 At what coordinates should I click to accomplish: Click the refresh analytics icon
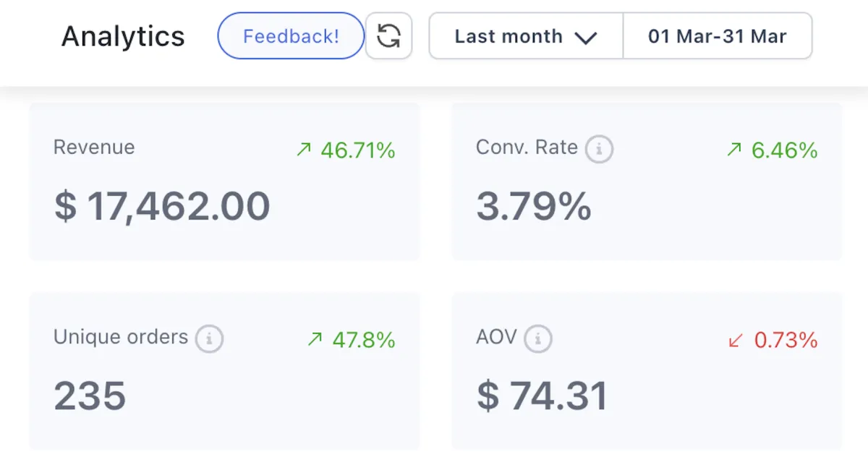pyautogui.click(x=389, y=36)
